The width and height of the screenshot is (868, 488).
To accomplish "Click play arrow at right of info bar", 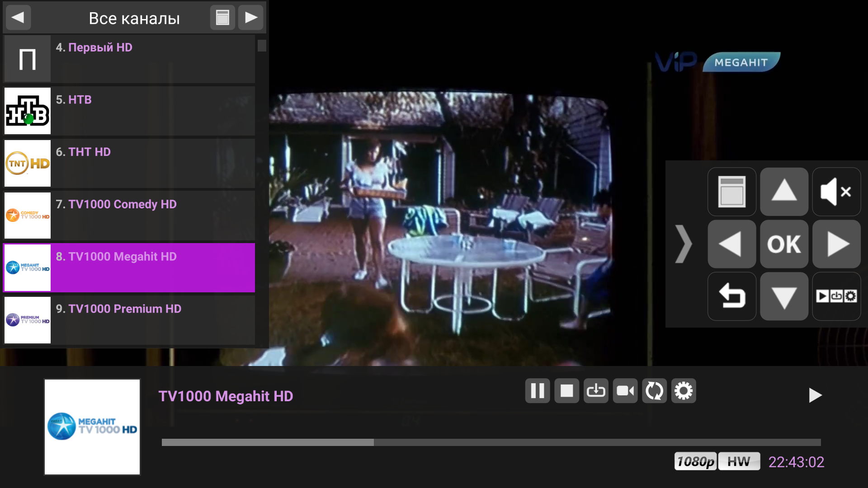I will [815, 395].
